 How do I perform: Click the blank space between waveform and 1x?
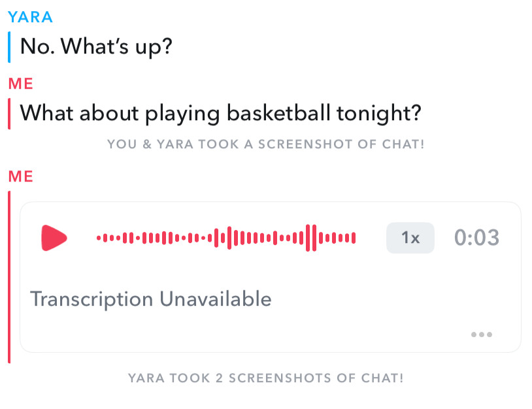[x=371, y=238]
